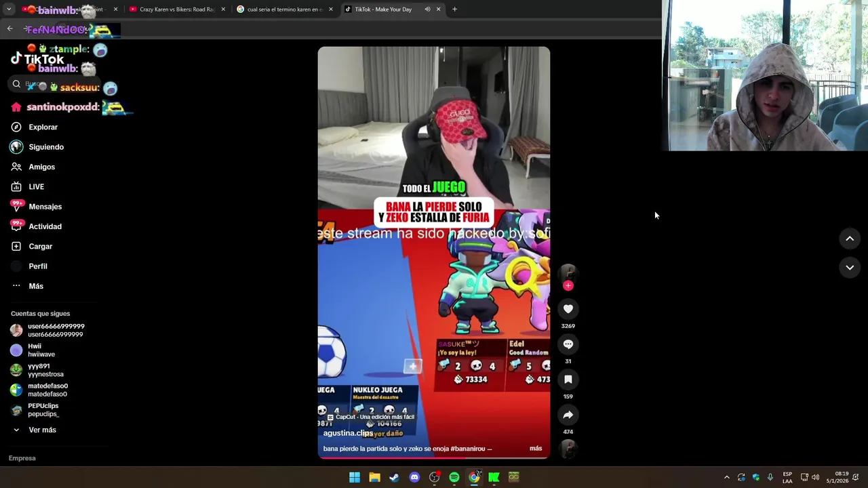Click the 3269 likes count
The image size is (868, 488).
pos(568,326)
